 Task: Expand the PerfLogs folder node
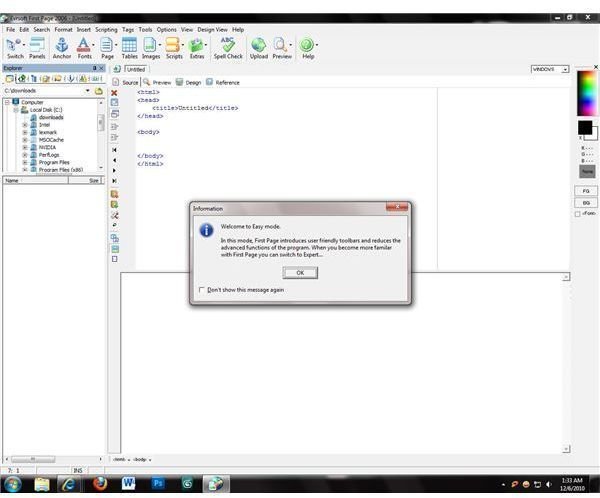25,155
